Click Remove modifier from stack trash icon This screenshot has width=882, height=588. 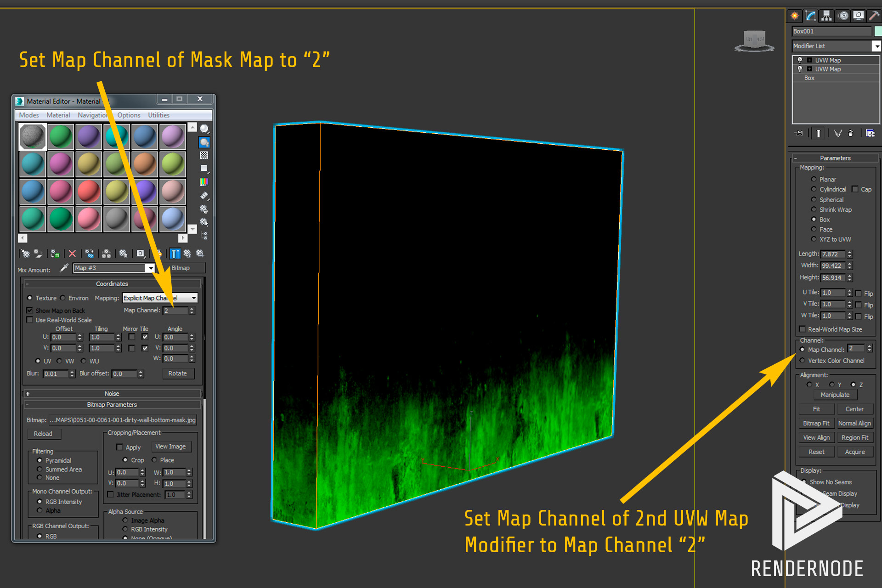click(x=851, y=133)
